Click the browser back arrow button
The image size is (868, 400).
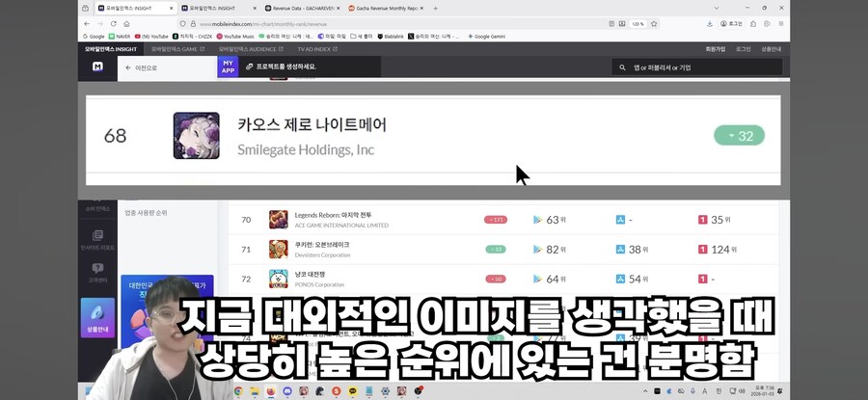(87, 24)
